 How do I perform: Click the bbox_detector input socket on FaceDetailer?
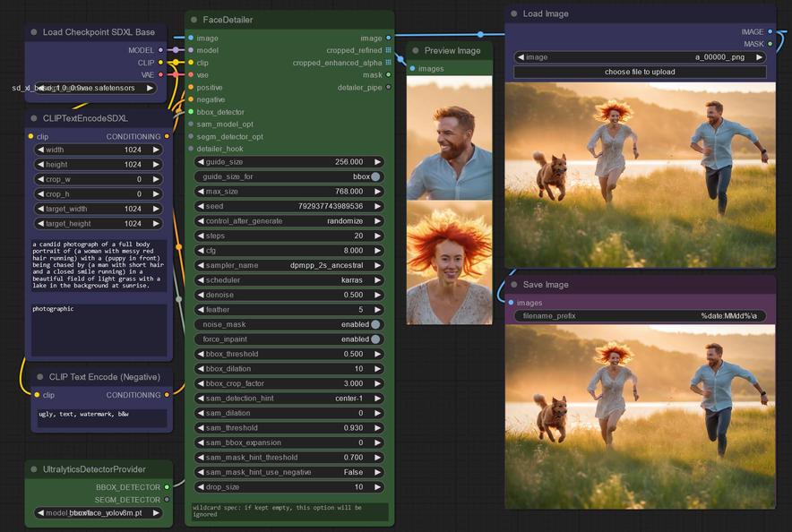(191, 112)
